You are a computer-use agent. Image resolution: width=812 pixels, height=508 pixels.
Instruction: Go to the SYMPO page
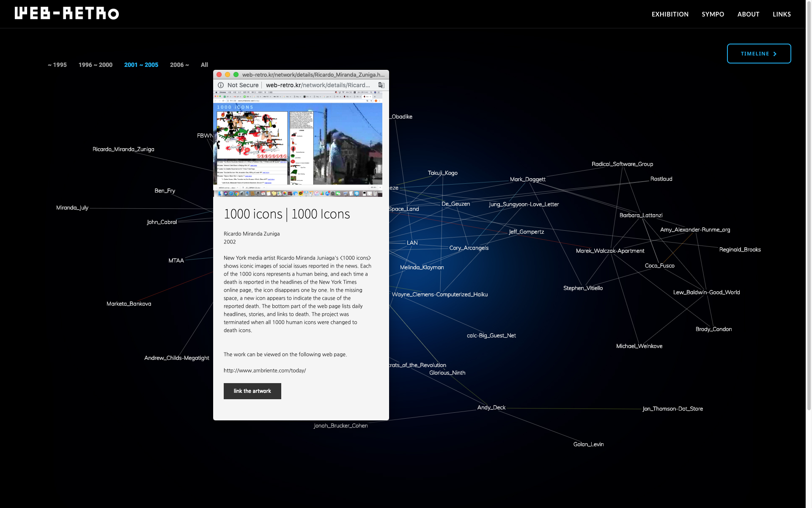point(713,14)
